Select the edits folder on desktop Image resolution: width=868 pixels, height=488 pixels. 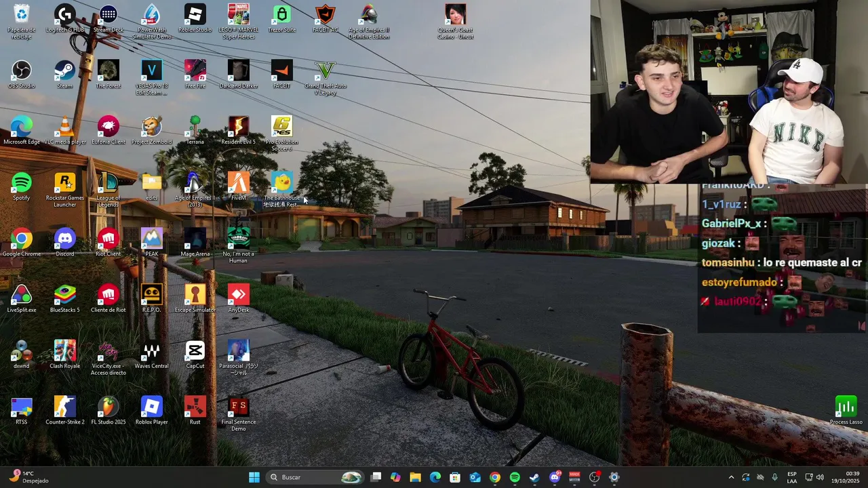pyautogui.click(x=152, y=186)
